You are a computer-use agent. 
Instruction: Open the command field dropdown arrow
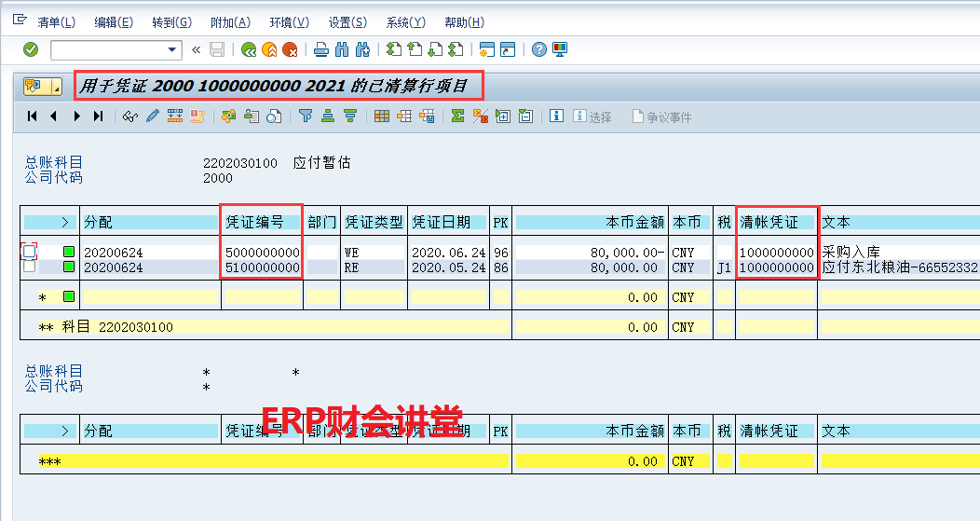pyautogui.click(x=172, y=49)
